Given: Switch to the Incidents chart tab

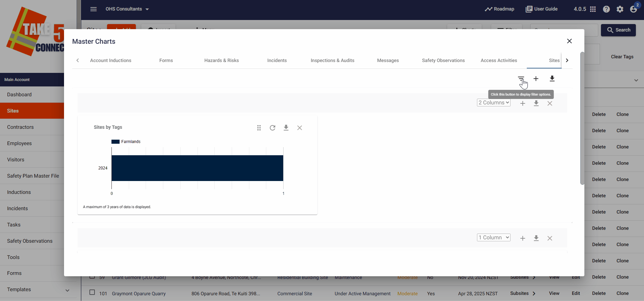Looking at the screenshot, I should (277, 60).
